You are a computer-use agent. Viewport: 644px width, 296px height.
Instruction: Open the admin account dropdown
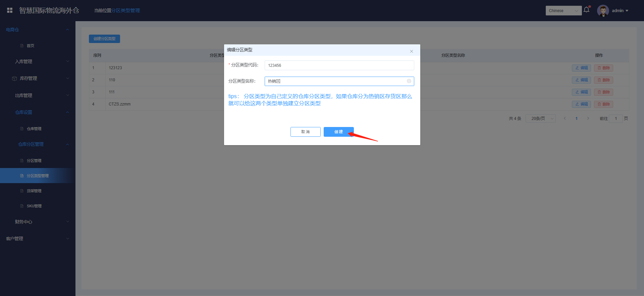pyautogui.click(x=620, y=11)
